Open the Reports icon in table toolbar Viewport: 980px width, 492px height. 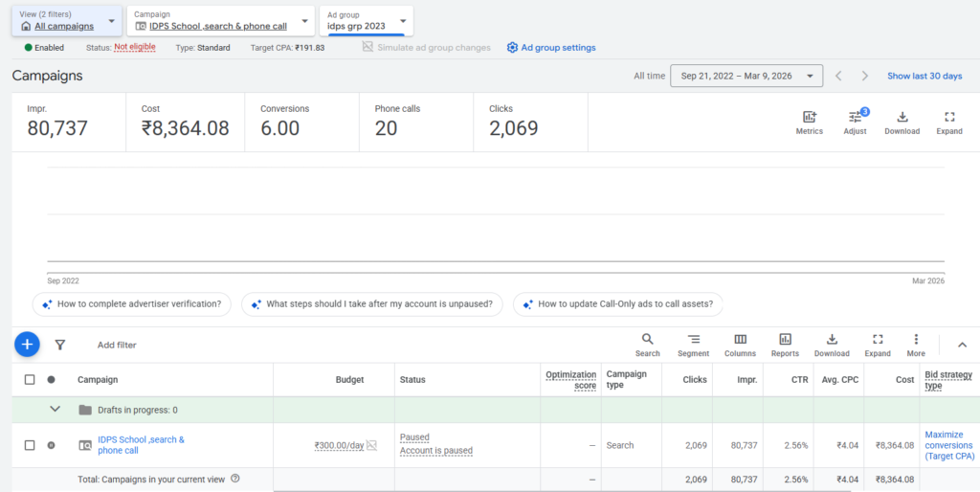tap(785, 345)
